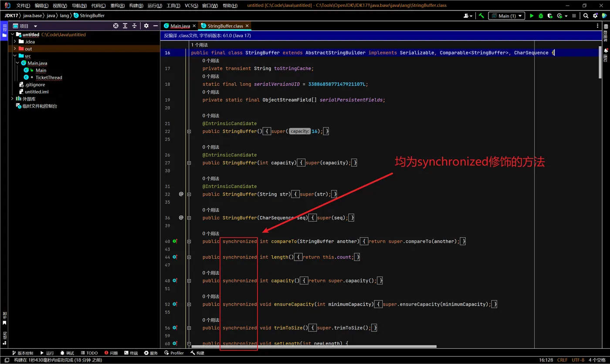Open editor tabs three-dot menu
Viewport: 610px width, 364px height.
598,26
